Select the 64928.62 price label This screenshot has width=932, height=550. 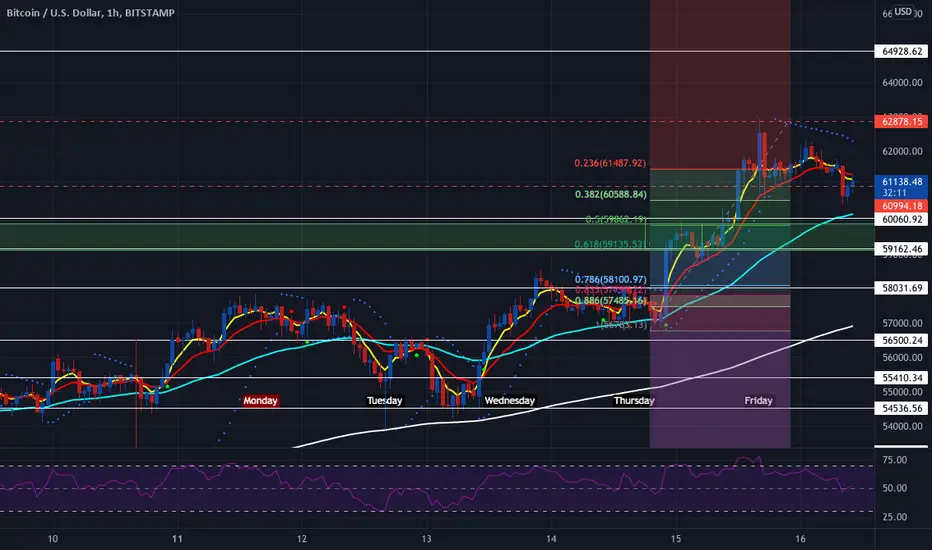pyautogui.click(x=902, y=51)
